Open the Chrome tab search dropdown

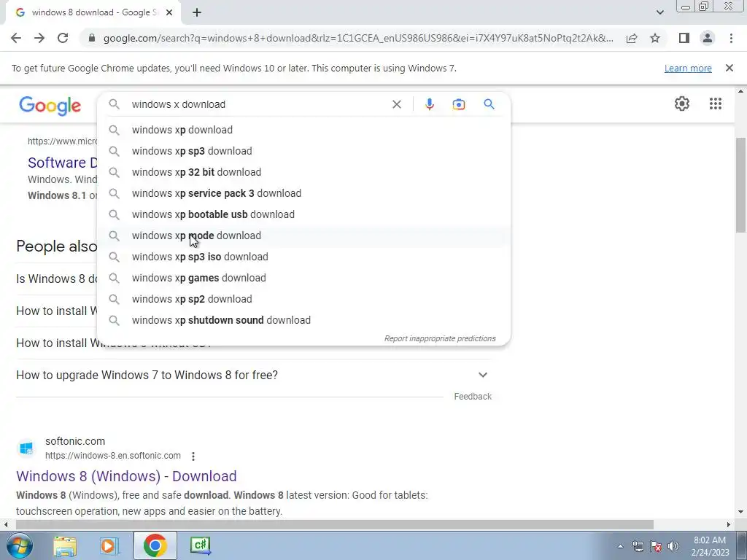(659, 12)
